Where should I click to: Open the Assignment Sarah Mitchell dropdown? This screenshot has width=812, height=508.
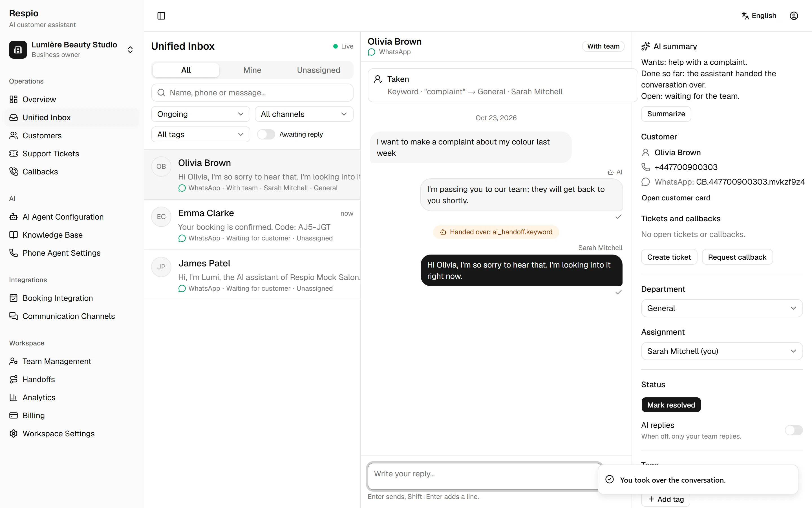point(721,351)
